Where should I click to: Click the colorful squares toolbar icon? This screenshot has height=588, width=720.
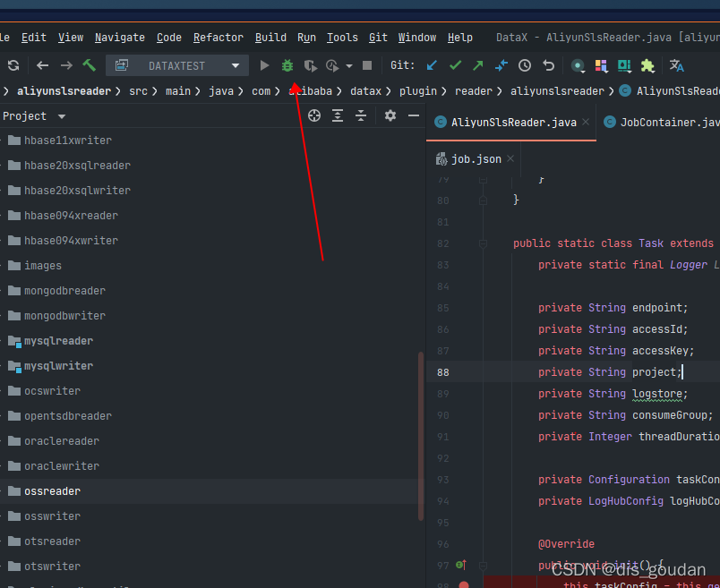pyautogui.click(x=601, y=65)
